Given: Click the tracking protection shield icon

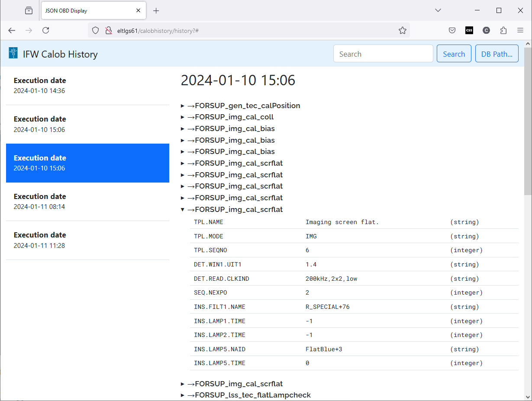Looking at the screenshot, I should pyautogui.click(x=96, y=30).
